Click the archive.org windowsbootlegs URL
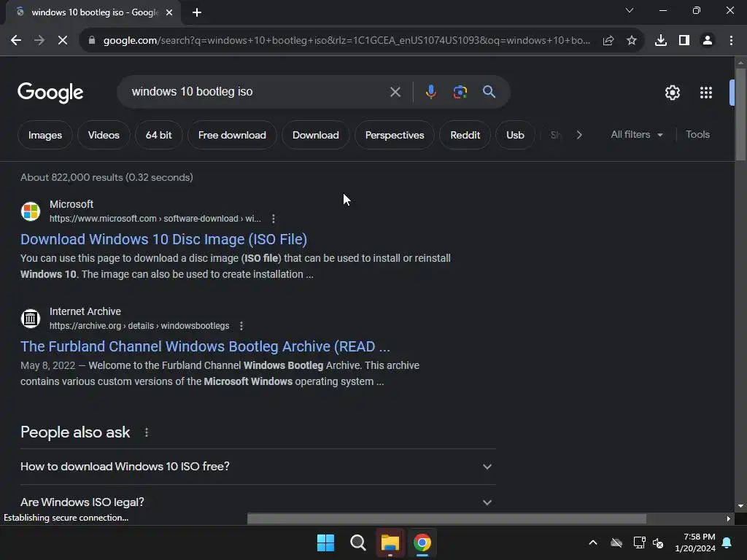The width and height of the screenshot is (747, 560). (139, 326)
